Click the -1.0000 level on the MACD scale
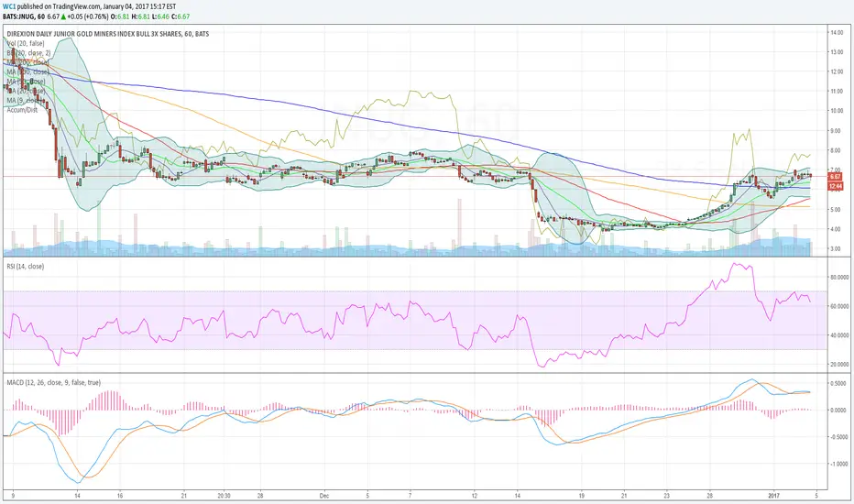Image resolution: width=854 pixels, height=504 pixels. point(838,465)
